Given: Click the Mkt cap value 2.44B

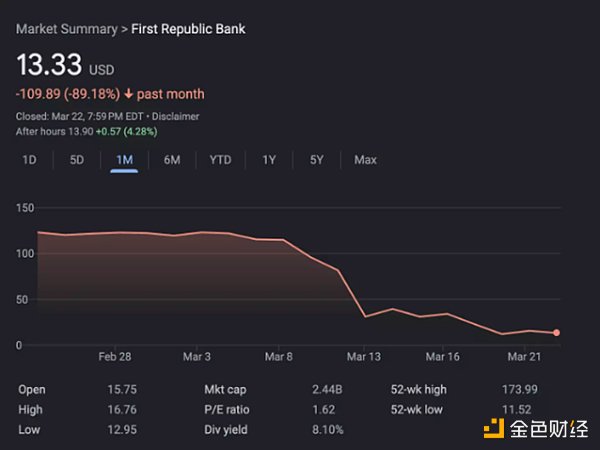Looking at the screenshot, I should [x=329, y=390].
